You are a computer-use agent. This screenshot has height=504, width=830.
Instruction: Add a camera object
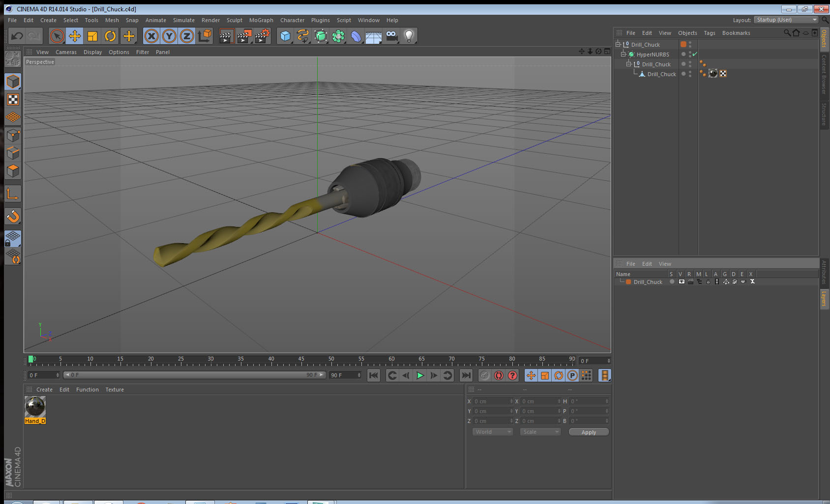(391, 36)
